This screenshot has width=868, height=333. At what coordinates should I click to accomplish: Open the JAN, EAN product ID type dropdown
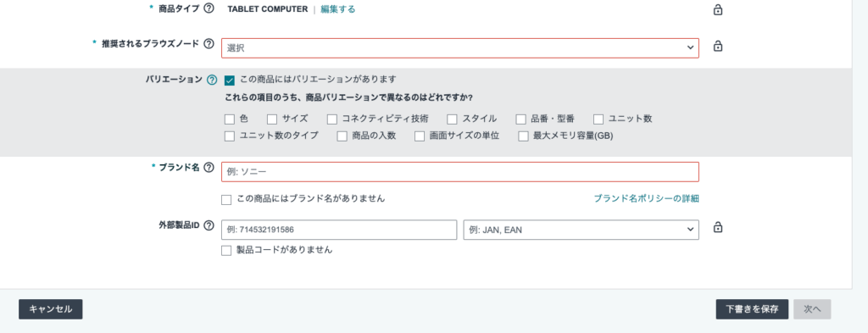pyautogui.click(x=581, y=230)
